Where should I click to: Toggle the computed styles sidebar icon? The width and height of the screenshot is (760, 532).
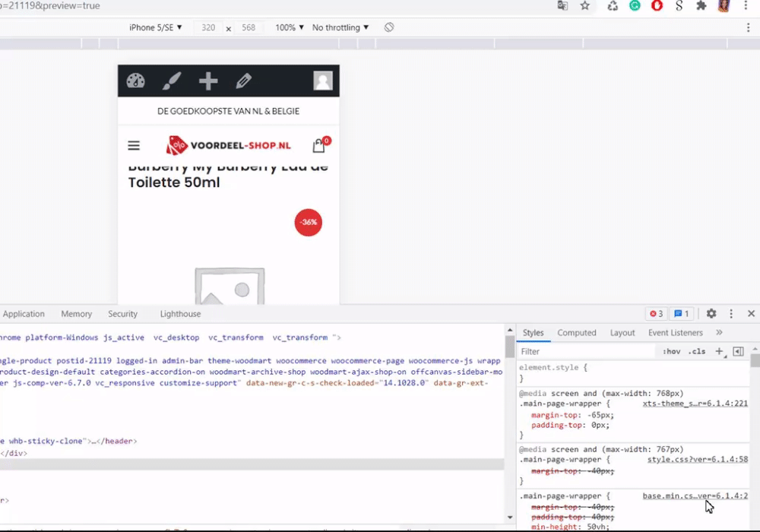738,351
